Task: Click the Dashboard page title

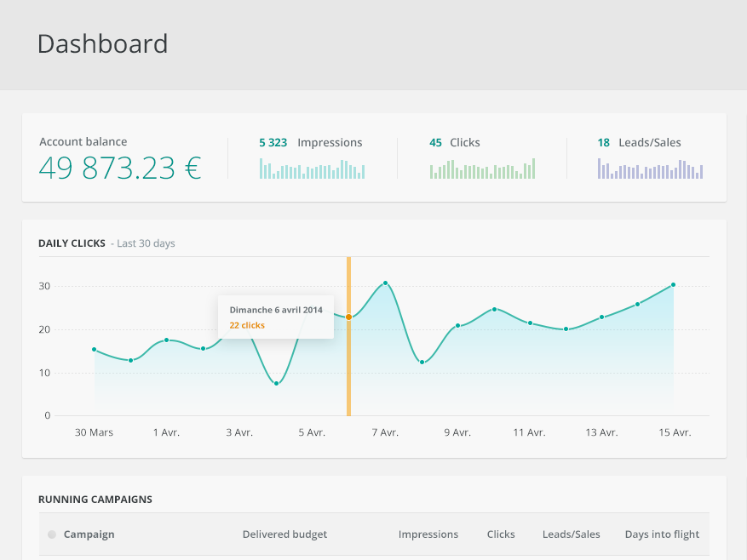Action: (102, 43)
